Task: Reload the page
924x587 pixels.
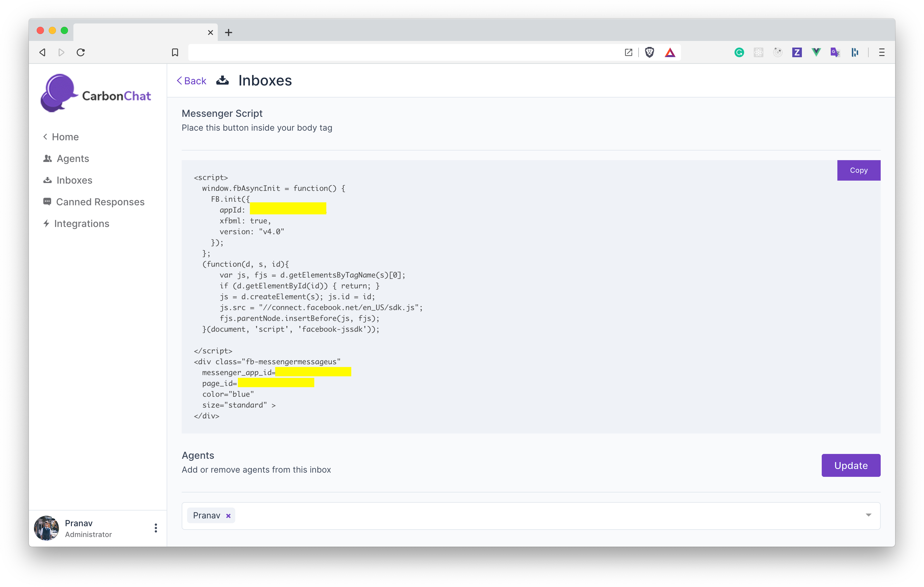Action: (x=81, y=52)
